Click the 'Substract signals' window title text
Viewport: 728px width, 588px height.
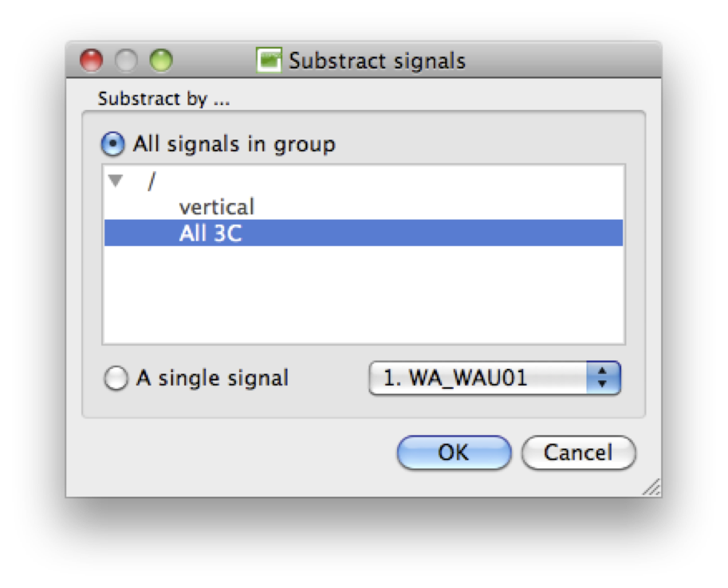click(376, 61)
